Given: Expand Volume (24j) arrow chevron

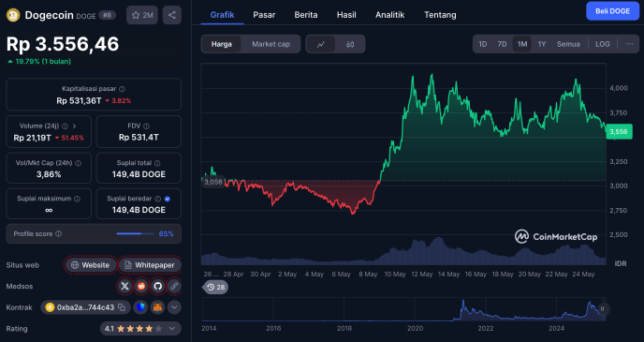Looking at the screenshot, I should click(74, 126).
